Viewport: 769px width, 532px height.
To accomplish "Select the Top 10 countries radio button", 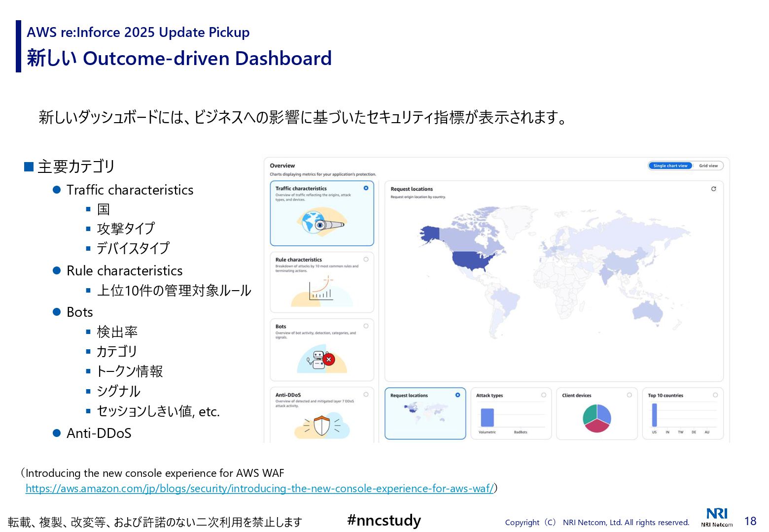I will [715, 395].
